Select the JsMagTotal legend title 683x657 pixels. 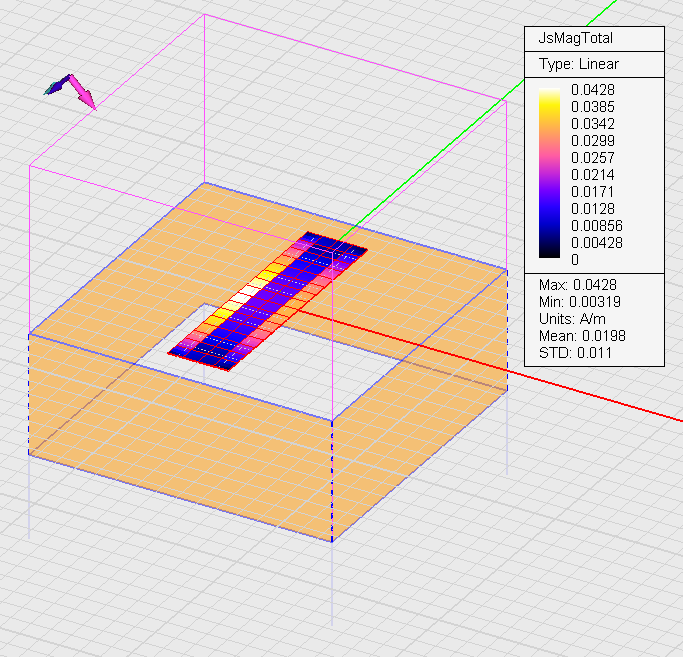(576, 39)
